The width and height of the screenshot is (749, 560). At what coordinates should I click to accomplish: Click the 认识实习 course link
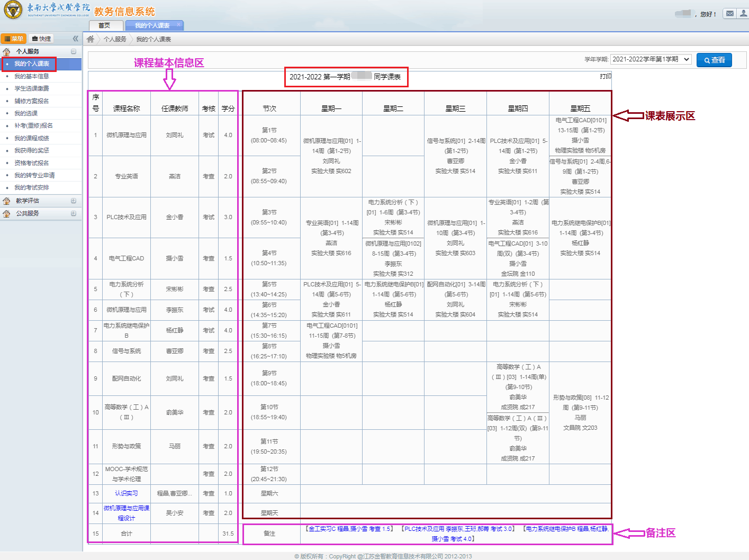tap(127, 493)
